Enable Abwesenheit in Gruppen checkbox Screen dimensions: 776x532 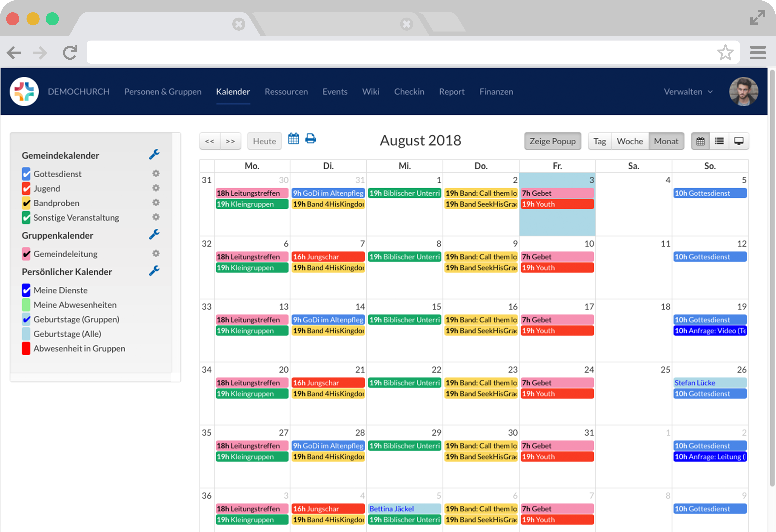[x=26, y=348]
